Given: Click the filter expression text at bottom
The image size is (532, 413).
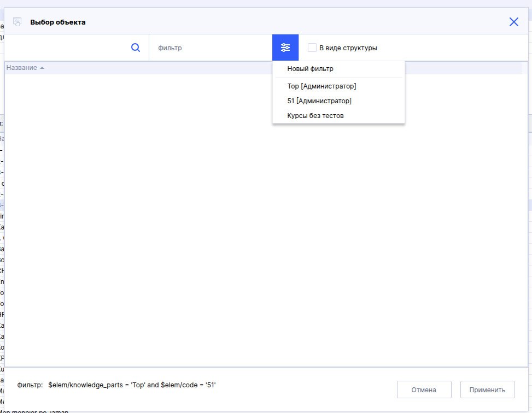Looking at the screenshot, I should click(x=132, y=385).
